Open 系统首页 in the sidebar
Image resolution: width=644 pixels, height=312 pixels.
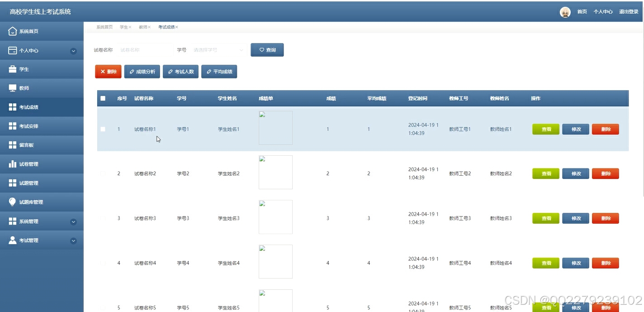(x=42, y=31)
